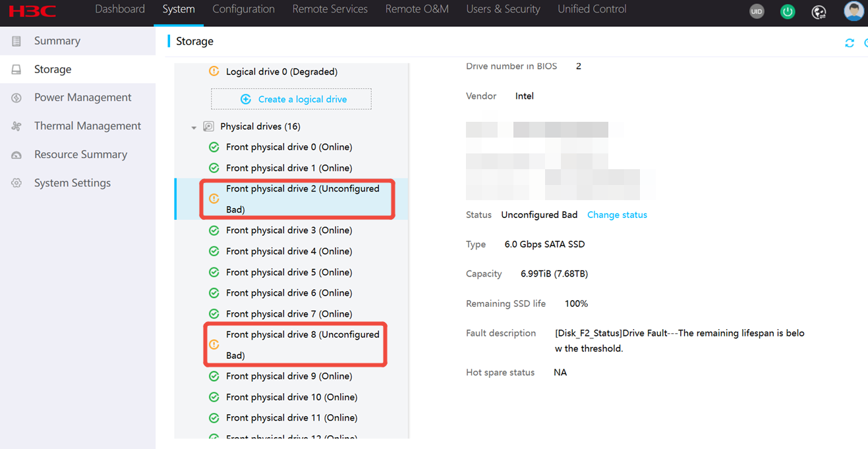Screen dimensions: 868x449
Task: Open the language globe icon
Action: (x=819, y=12)
